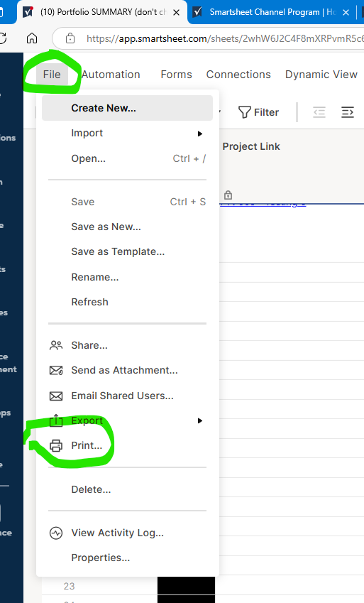Screen dimensions: 364x603
Task: Click the printer icon beside Print
Action: (x=56, y=445)
